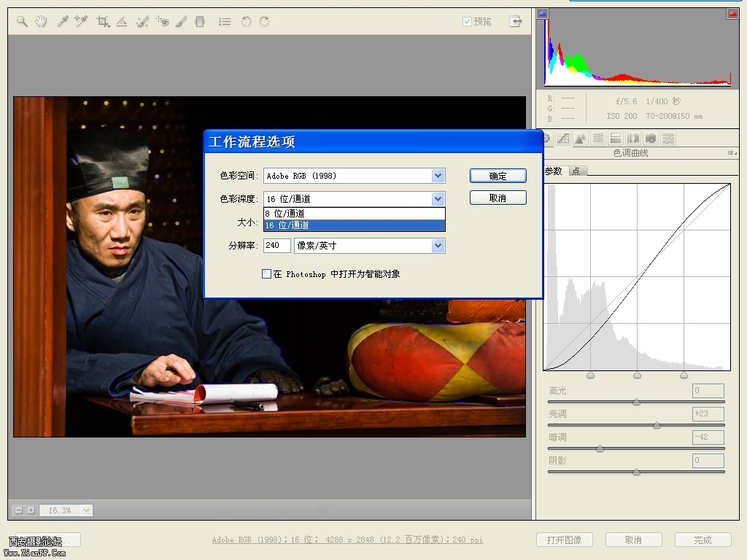This screenshot has width=747, height=560.
Task: Open the 像素/英寸 resolution unit dropdown
Action: (438, 246)
